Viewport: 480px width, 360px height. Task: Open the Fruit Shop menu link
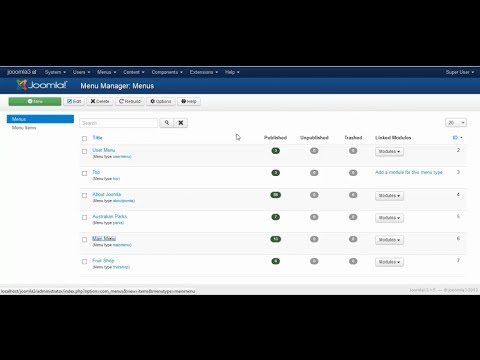pyautogui.click(x=103, y=260)
